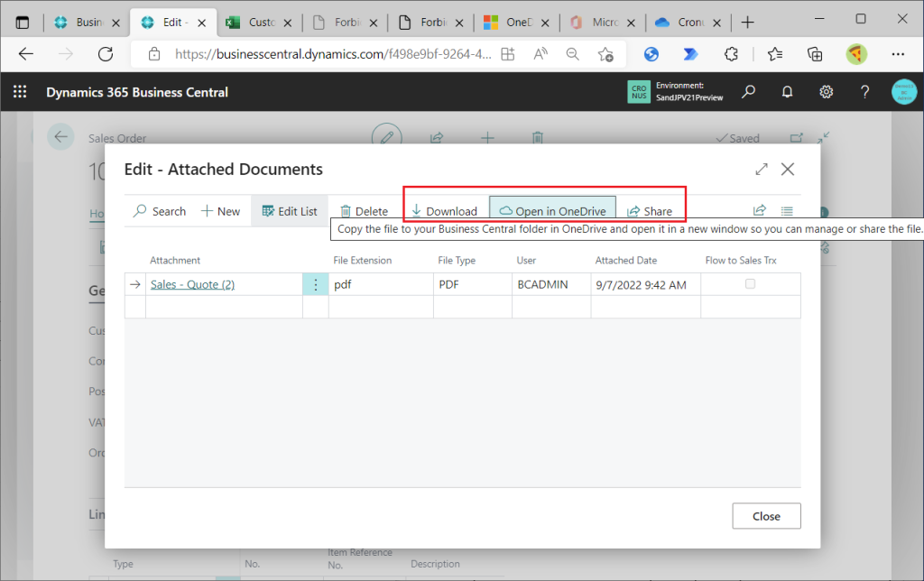Open the settings gear in Business Central
Screen dimensions: 924x581
(827, 92)
